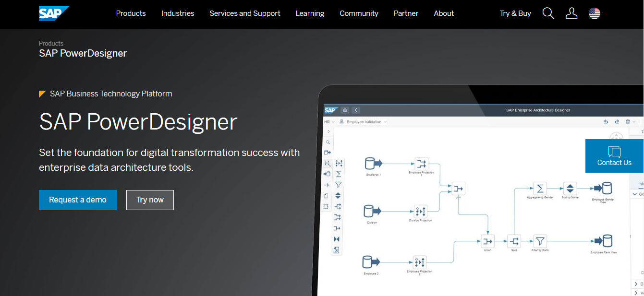Click the Employee Rank View output node
644x296 pixels.
tap(603, 241)
